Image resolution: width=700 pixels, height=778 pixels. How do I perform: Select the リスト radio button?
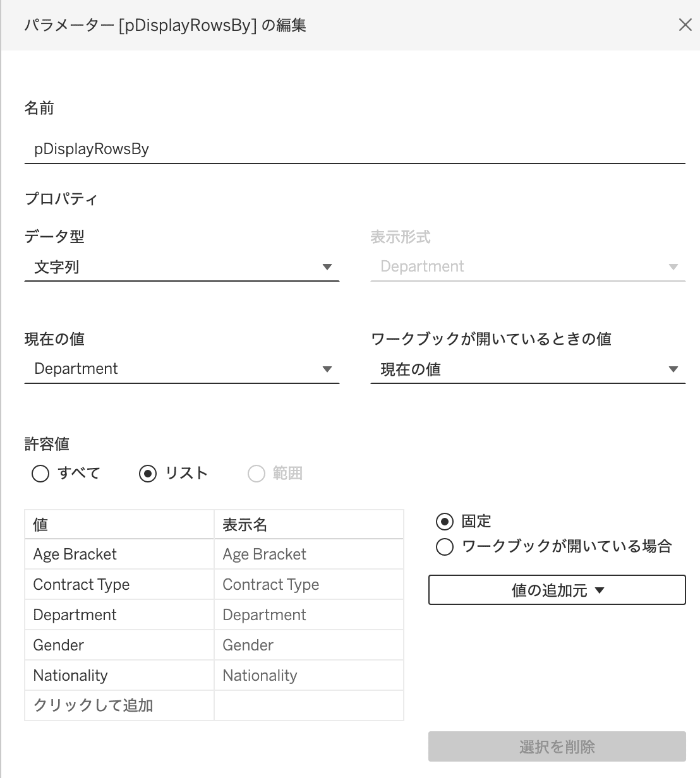click(148, 474)
